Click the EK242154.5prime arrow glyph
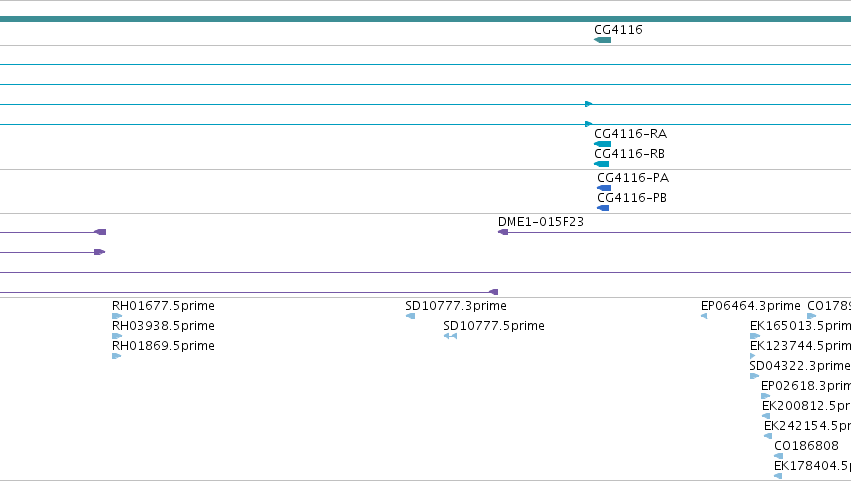851x481 pixels. coord(768,436)
